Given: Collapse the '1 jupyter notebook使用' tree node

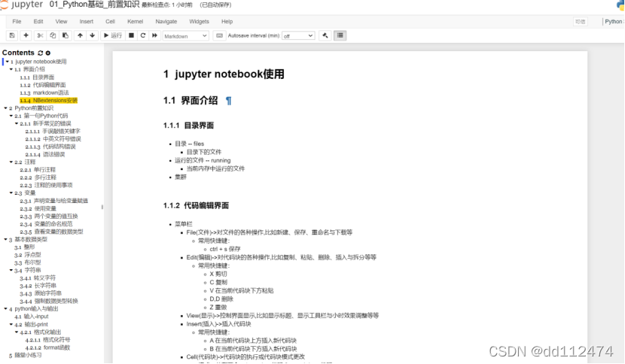Looking at the screenshot, I should coord(8,62).
